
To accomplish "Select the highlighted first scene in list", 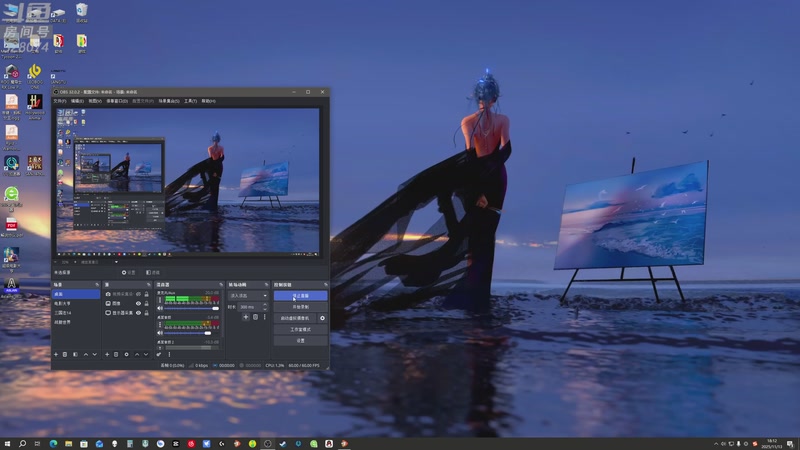I will pos(76,294).
